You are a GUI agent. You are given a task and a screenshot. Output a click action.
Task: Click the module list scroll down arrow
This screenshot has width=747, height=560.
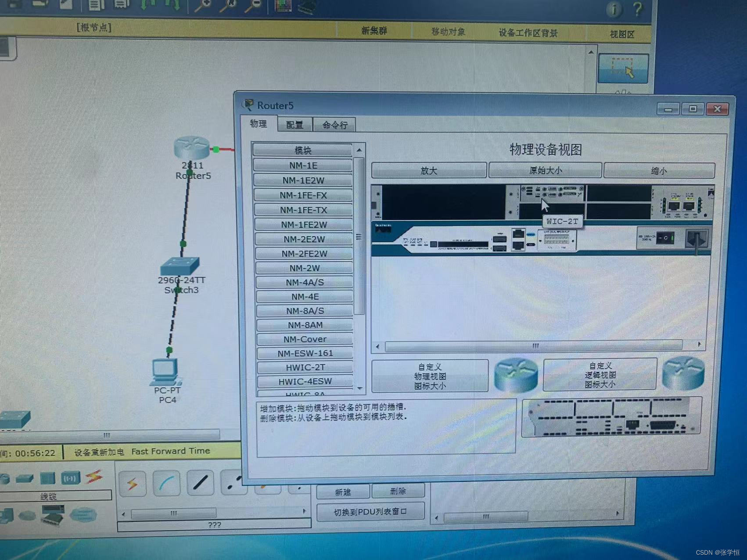360,388
